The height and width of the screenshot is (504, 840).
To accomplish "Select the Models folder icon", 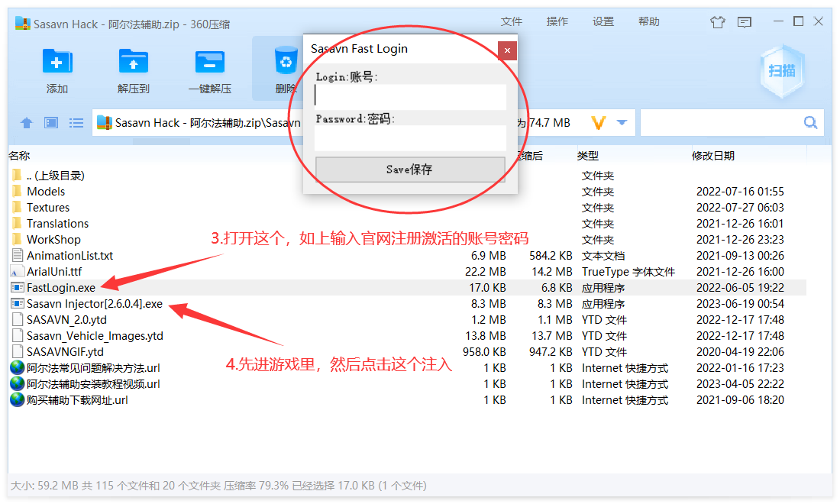I will click(x=17, y=191).
